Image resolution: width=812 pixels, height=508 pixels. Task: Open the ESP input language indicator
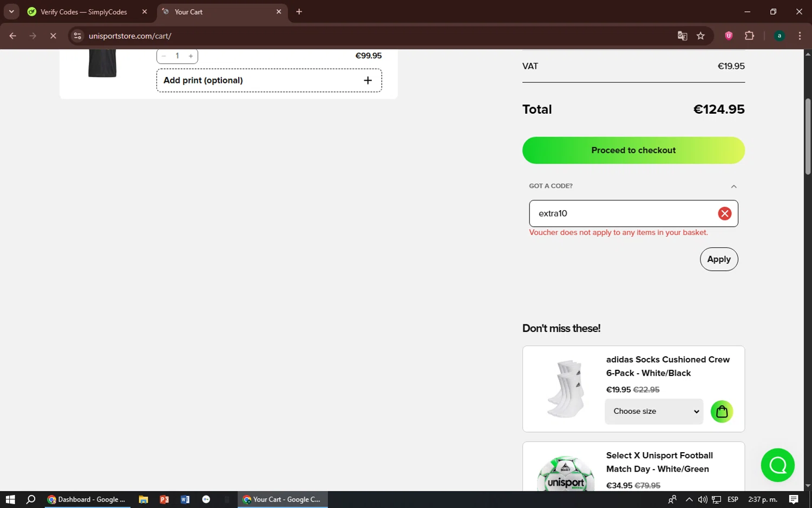pyautogui.click(x=733, y=499)
